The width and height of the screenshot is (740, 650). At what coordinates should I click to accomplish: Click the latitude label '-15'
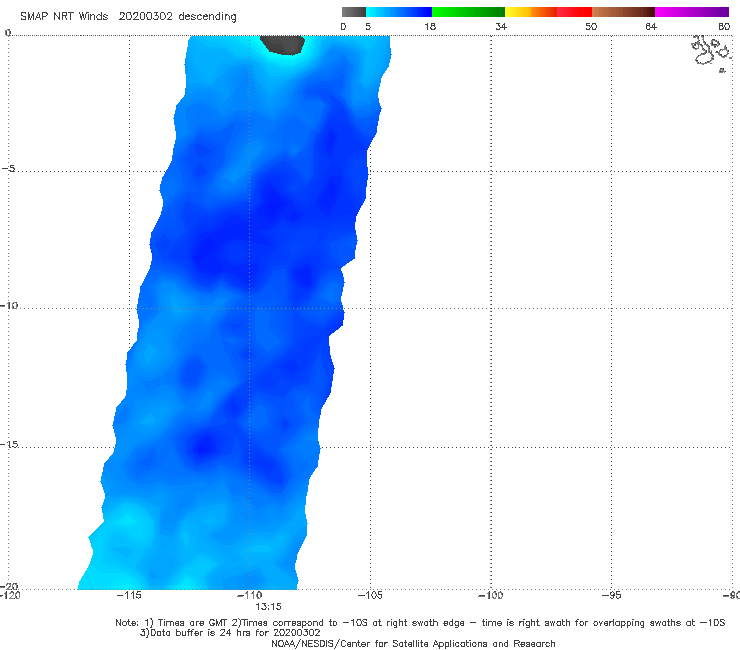click(9, 444)
